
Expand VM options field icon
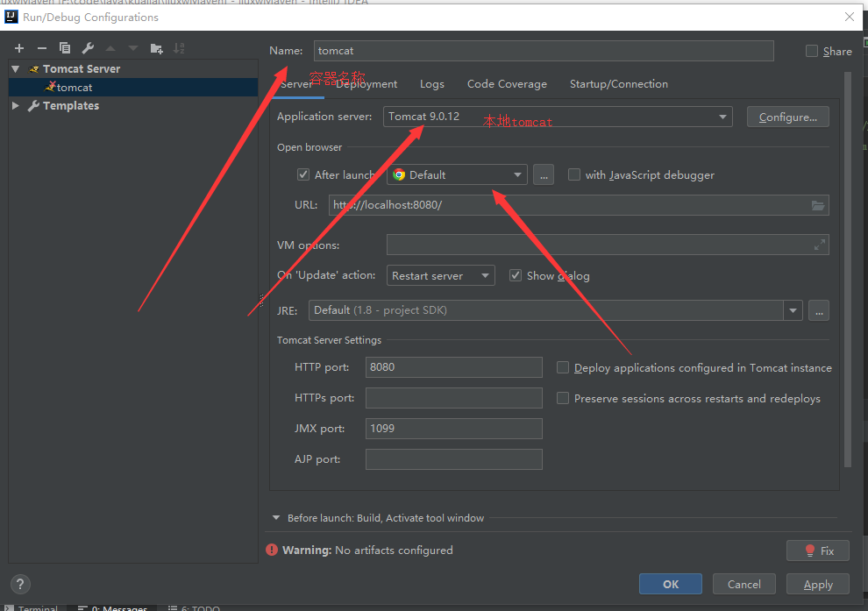(x=820, y=245)
